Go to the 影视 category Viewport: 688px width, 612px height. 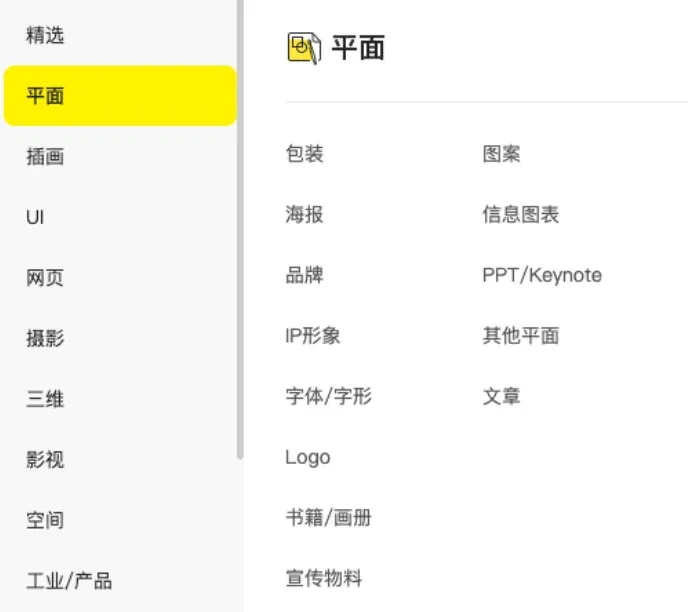[x=45, y=460]
